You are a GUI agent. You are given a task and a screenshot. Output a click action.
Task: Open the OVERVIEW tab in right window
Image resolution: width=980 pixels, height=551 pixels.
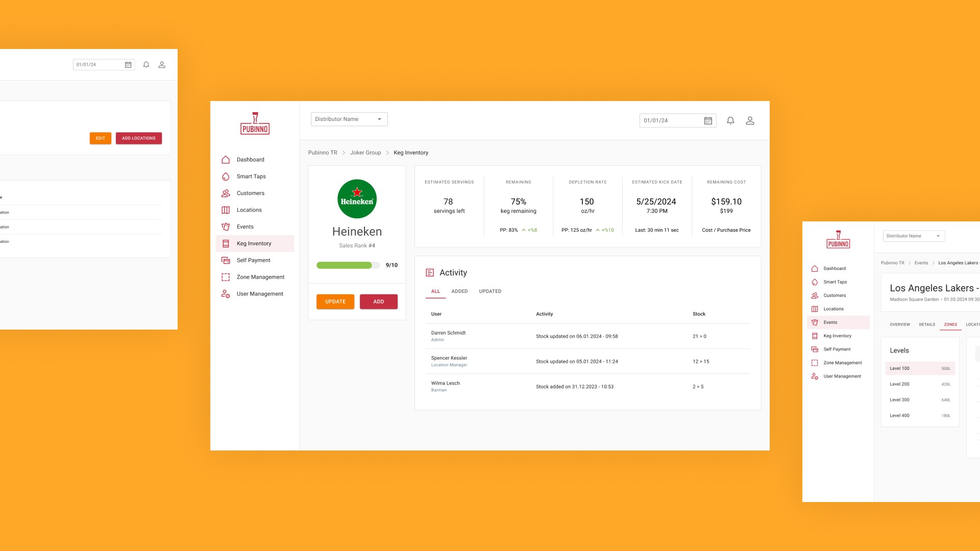[899, 324]
